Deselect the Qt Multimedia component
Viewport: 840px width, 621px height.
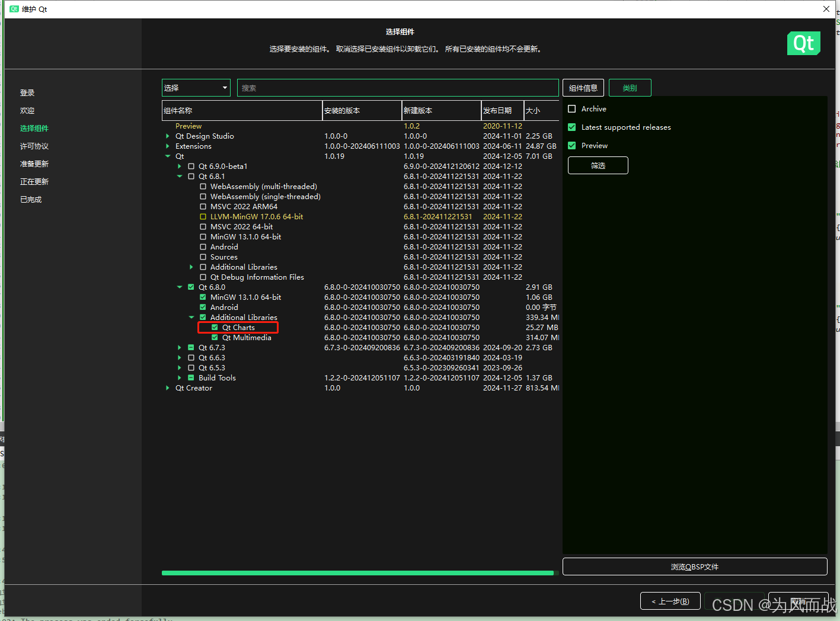coord(215,337)
